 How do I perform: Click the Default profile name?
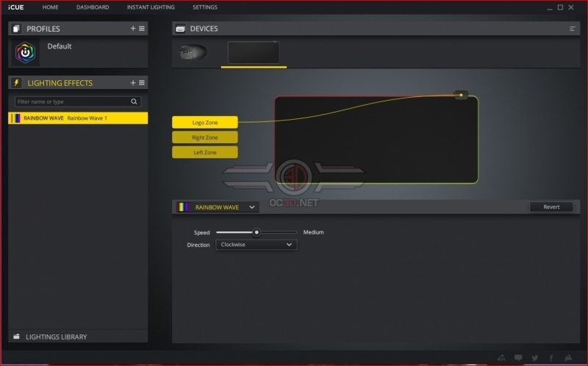(60, 46)
